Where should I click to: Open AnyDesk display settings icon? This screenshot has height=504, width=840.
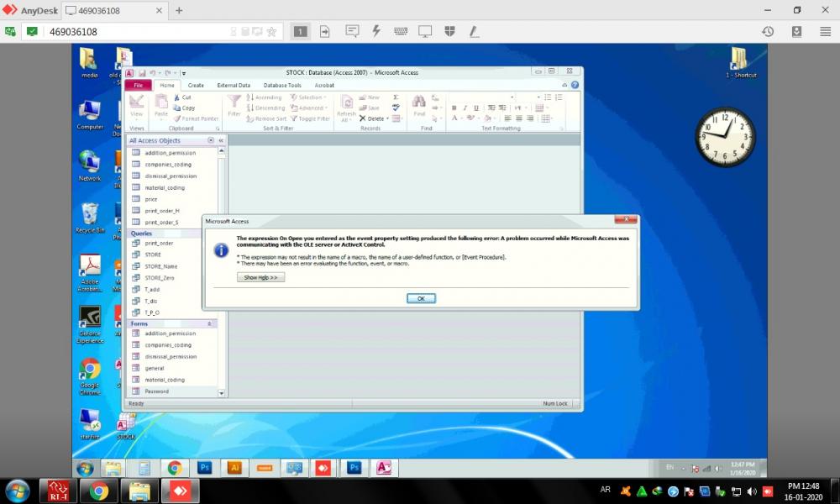[x=425, y=32]
